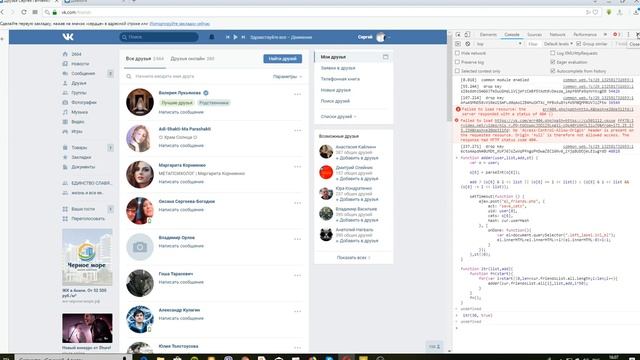Disable the Eager evaluation checkbox
The height and width of the screenshot is (360, 640).
(x=553, y=62)
